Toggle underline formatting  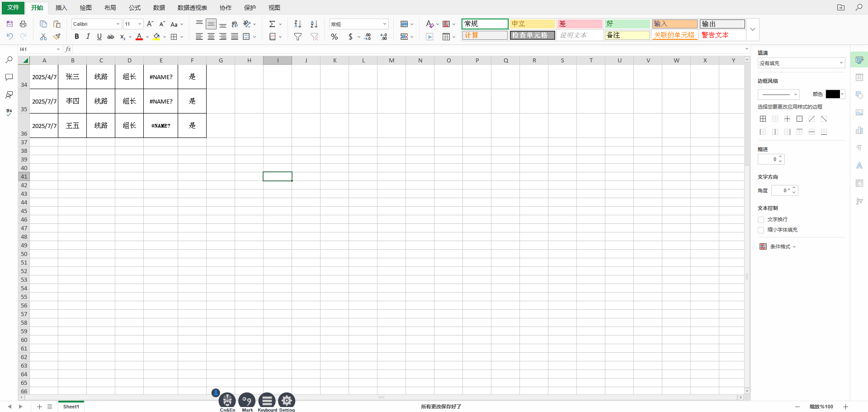pos(99,37)
